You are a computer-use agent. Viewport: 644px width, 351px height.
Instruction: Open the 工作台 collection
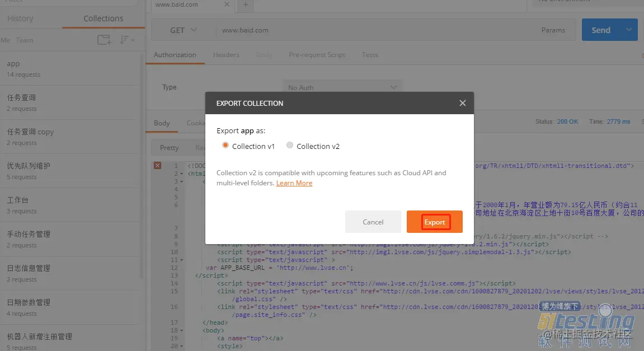[70, 205]
